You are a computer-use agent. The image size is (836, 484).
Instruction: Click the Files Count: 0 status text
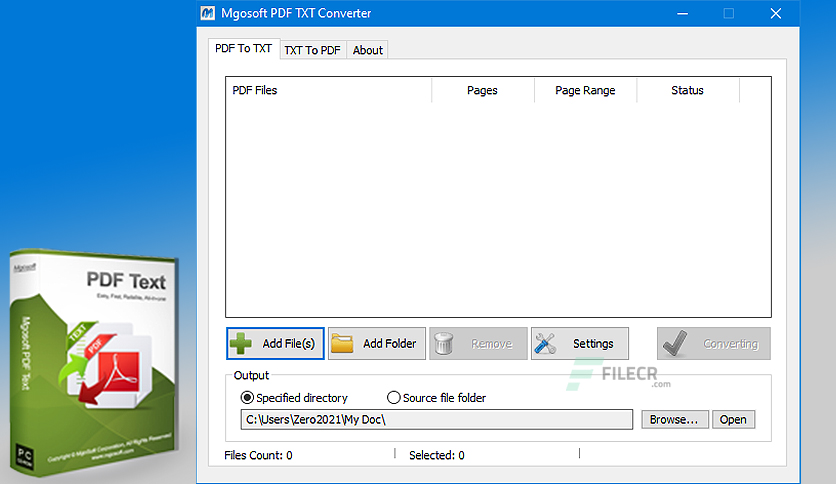tap(259, 455)
